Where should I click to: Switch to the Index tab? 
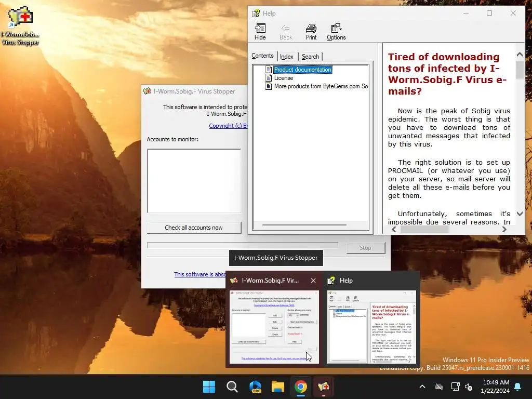287,57
